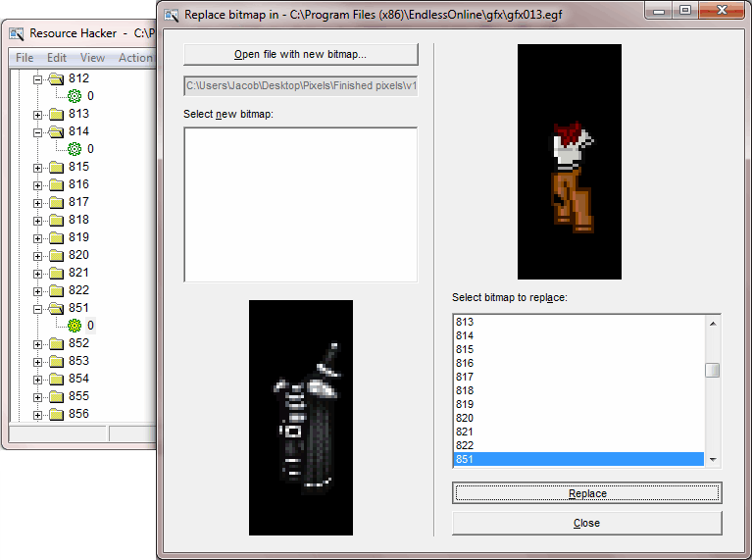
Task: Collapse the 812 tree node
Action: click(x=37, y=79)
